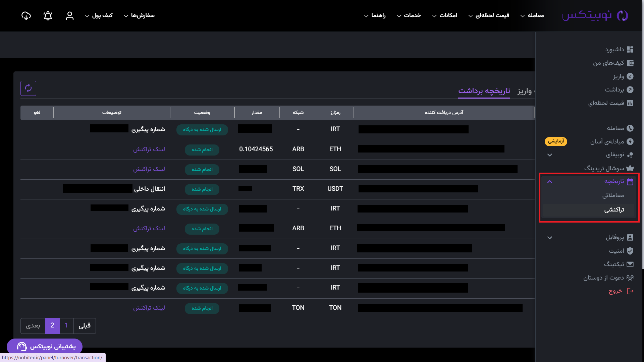This screenshot has width=644, height=362.
Task: Click the headset icon in support button
Action: (21, 346)
